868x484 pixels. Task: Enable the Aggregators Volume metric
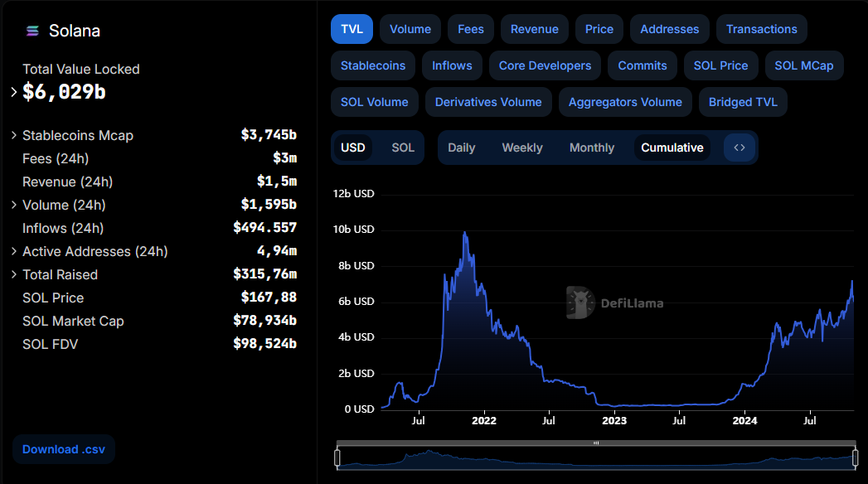(625, 102)
